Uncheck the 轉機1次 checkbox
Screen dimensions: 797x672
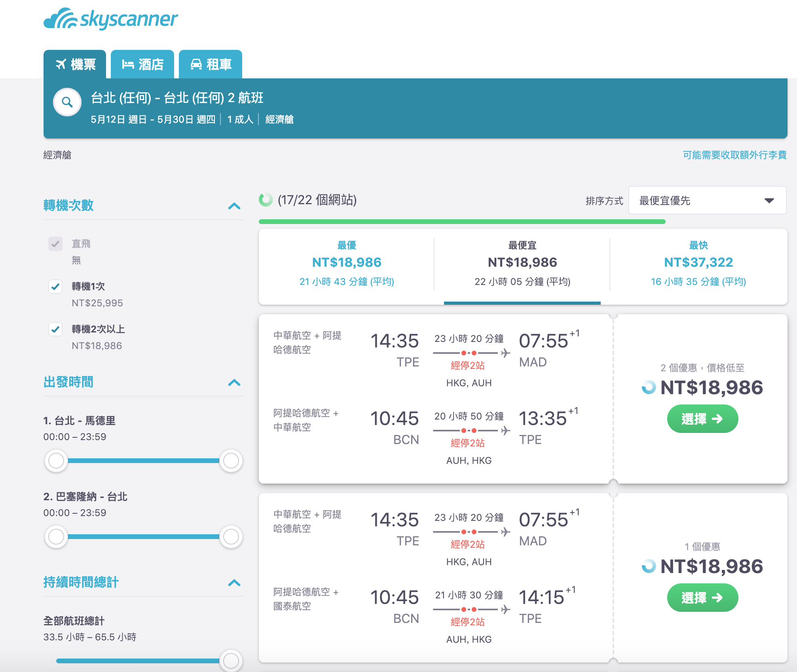coord(55,287)
